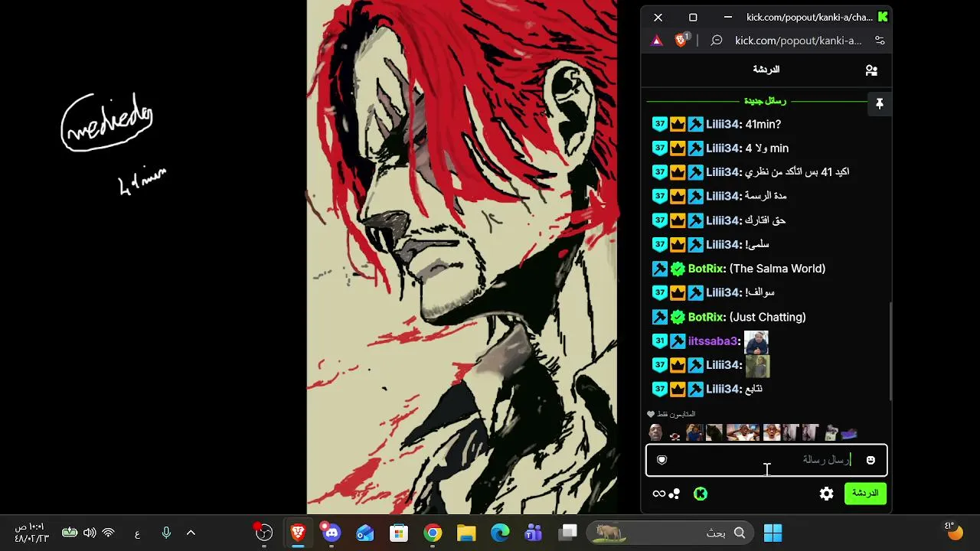Screen dimensions: 980x551
Task: Expand the hidden system tray icons chevron
Action: point(191,533)
